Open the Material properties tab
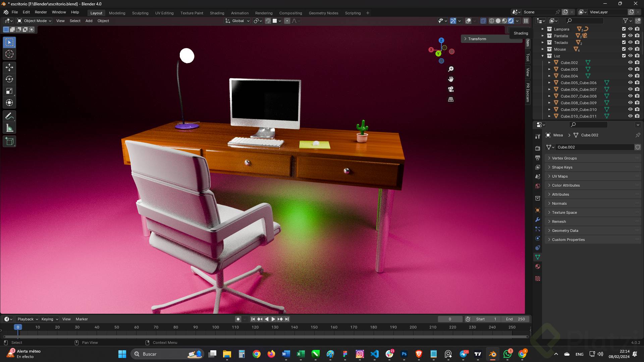Screen dimensions: 644x362 click(x=538, y=266)
